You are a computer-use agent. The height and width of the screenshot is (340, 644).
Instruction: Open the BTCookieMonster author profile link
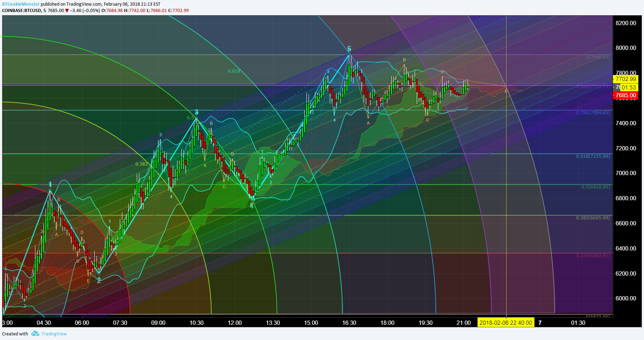21,4
